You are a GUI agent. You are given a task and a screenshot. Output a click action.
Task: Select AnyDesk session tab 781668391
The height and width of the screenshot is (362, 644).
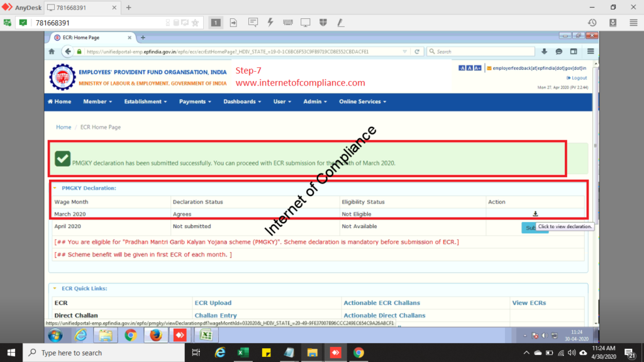(x=82, y=8)
